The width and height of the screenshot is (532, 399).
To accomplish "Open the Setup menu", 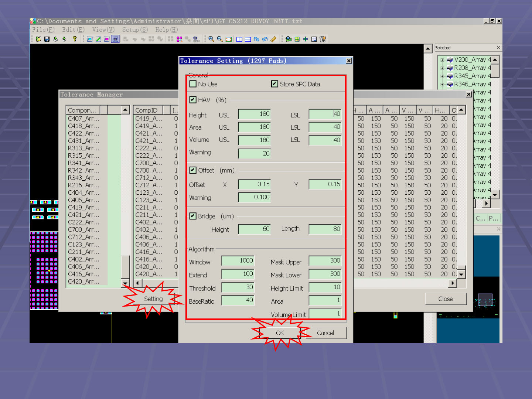I will click(135, 30).
